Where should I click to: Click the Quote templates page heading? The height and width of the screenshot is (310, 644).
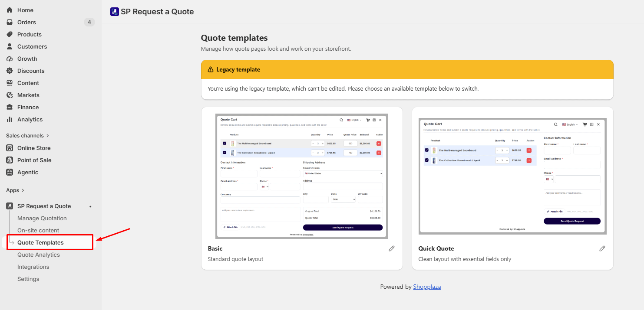tap(234, 38)
